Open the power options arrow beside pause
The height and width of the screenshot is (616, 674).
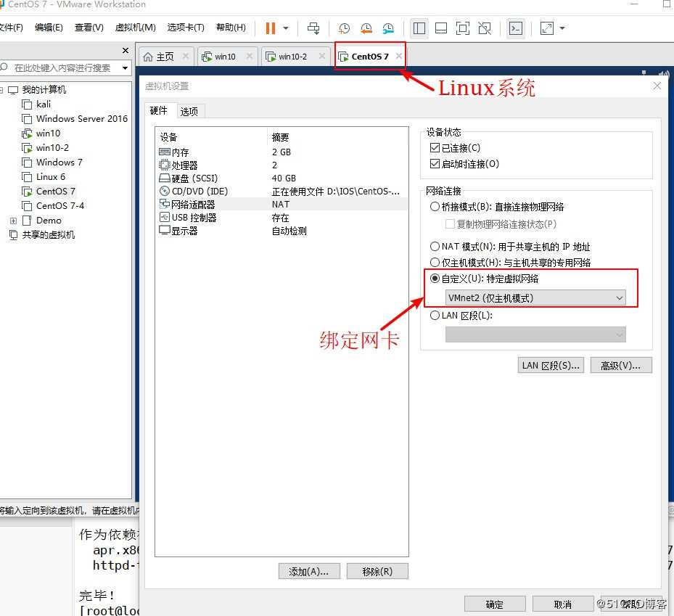286,28
